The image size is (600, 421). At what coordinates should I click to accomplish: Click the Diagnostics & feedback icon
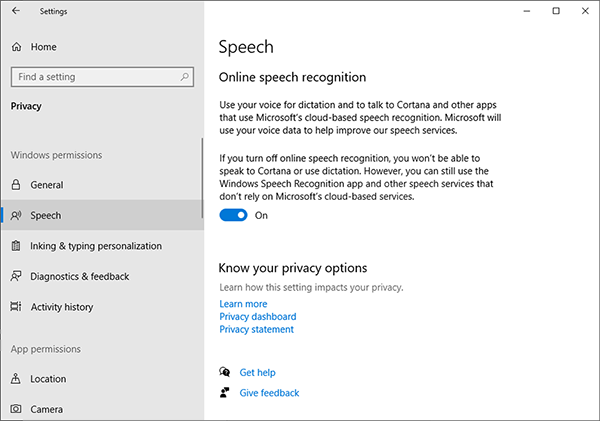[17, 277]
